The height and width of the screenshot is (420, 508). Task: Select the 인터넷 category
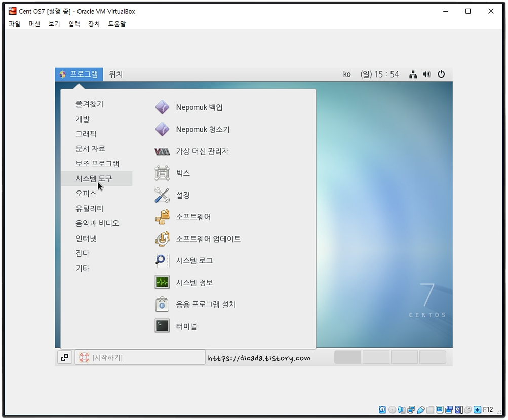point(86,239)
